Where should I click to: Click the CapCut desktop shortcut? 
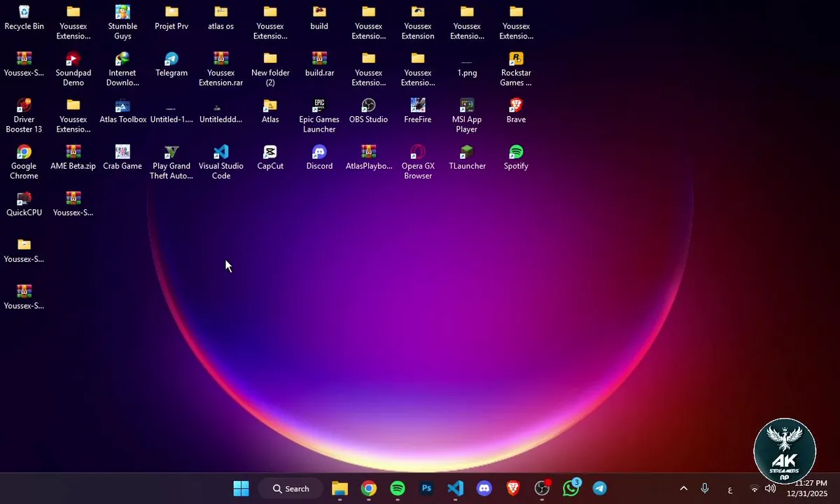(270, 158)
